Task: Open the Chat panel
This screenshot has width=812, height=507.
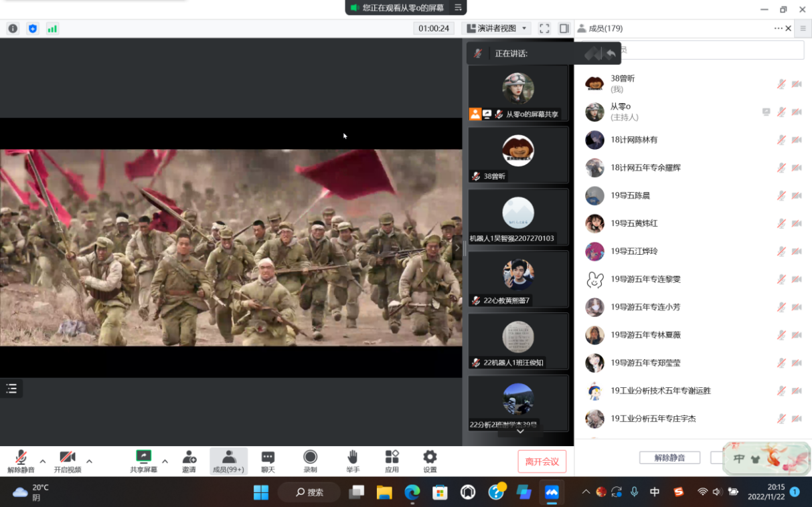Action: click(268, 461)
